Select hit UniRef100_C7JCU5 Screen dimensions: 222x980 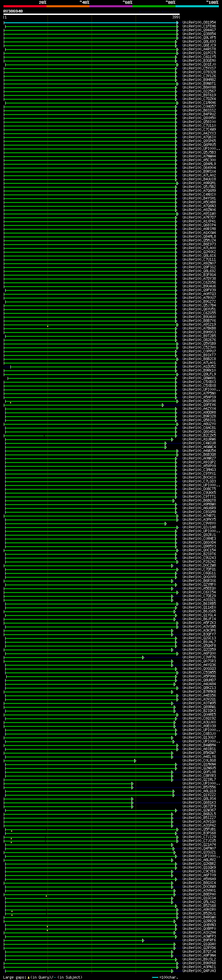point(199,841)
